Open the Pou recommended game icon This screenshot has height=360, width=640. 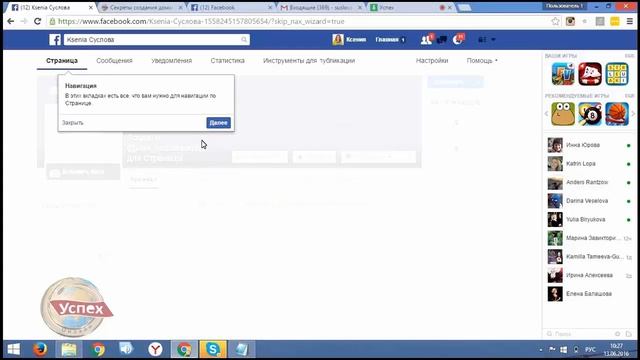click(563, 114)
